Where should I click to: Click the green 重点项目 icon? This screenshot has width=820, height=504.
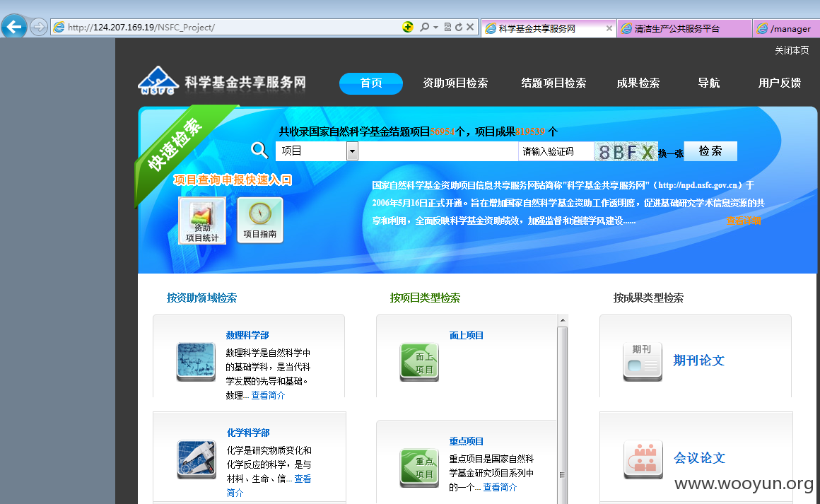[419, 468]
